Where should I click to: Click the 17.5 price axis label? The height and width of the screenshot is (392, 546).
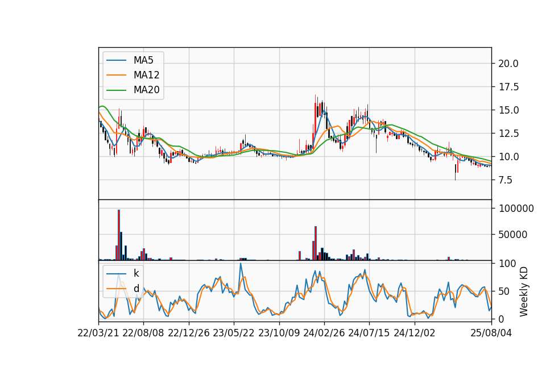click(x=508, y=87)
